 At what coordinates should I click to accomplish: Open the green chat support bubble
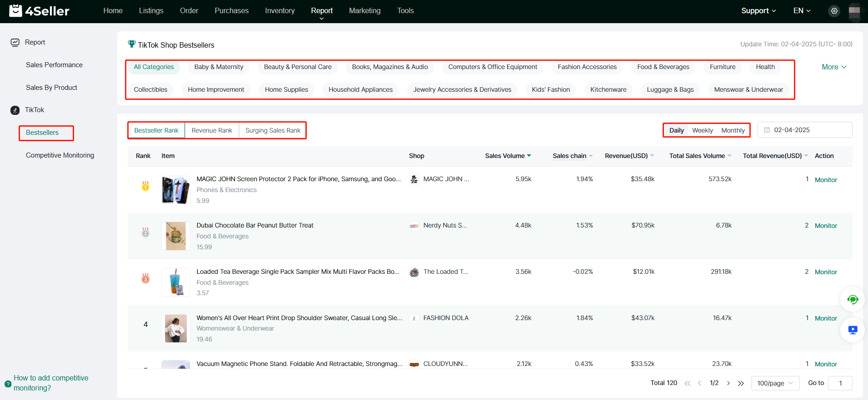point(853,299)
